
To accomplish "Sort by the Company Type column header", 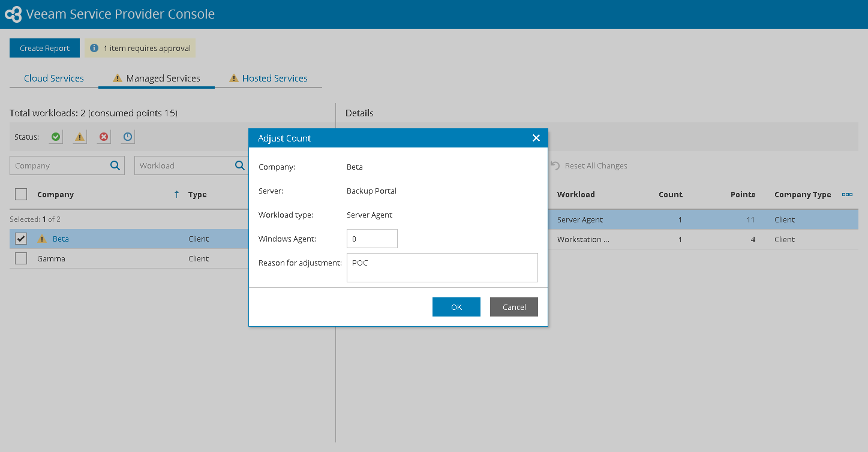I will [x=803, y=194].
